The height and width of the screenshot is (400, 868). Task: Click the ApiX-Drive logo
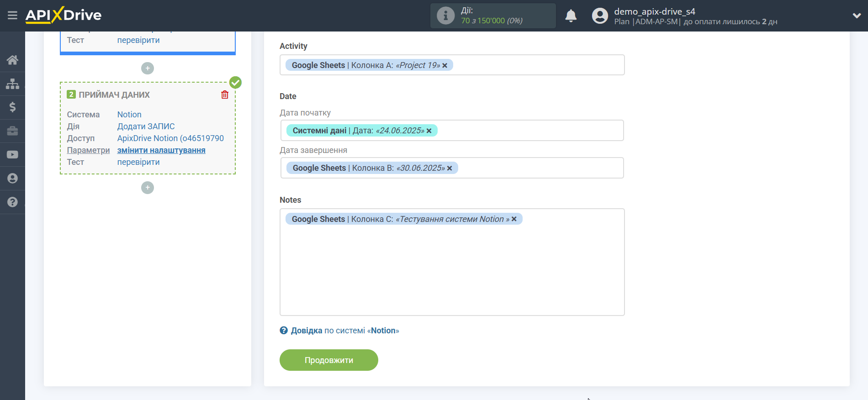point(64,15)
